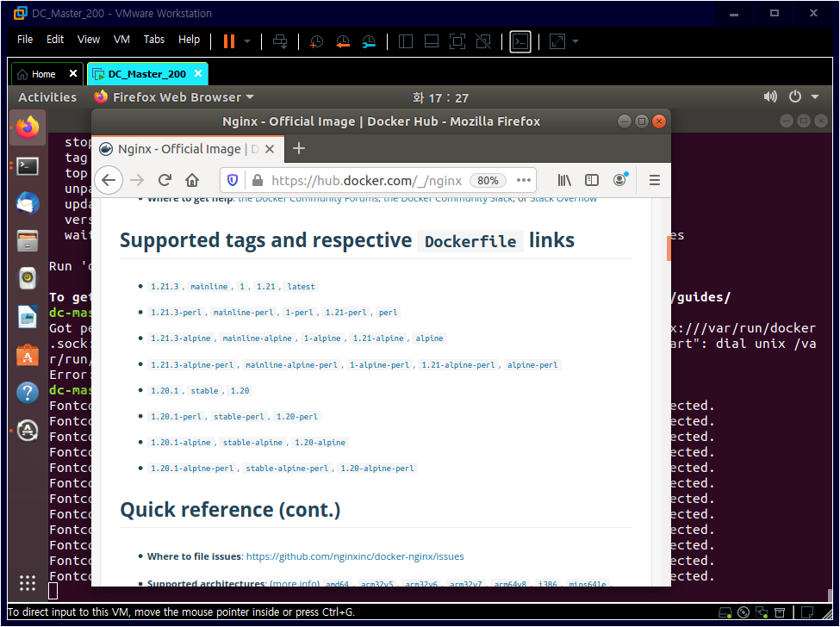Revert to snapshot using the orange arrow clock icon
The height and width of the screenshot is (627, 840).
[x=343, y=41]
